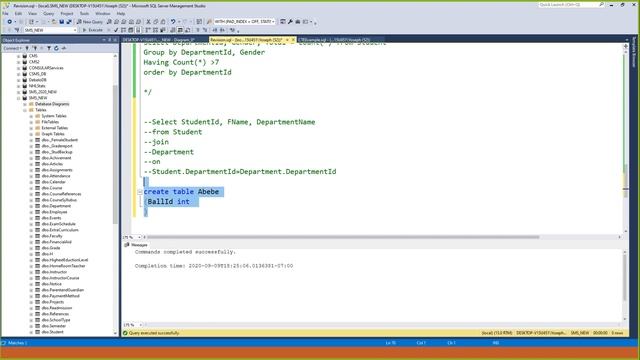The height and width of the screenshot is (360, 640).
Task: Expand the Database Diagrams folder
Action: (25, 104)
